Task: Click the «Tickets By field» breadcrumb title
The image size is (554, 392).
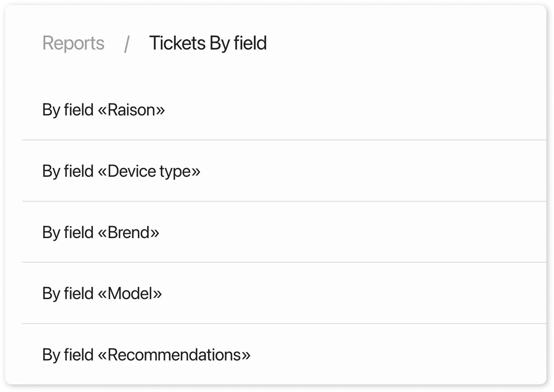Action: point(208,43)
